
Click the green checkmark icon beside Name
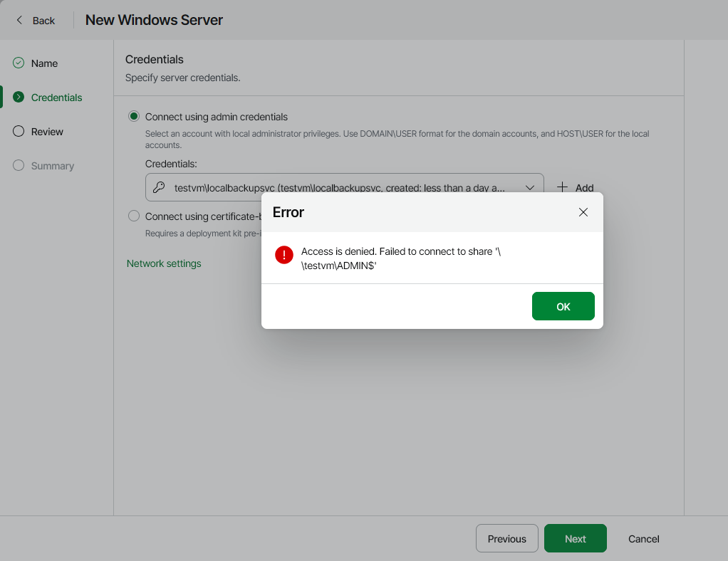[19, 63]
